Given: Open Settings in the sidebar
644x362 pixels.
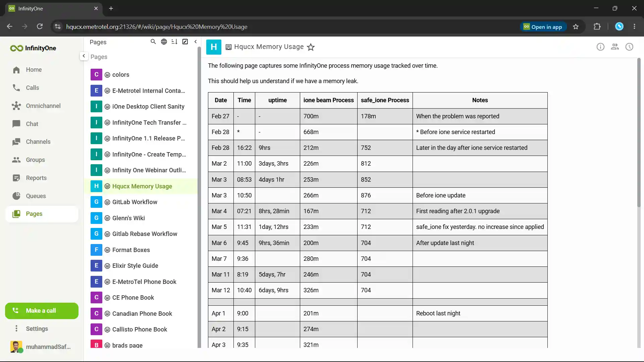Looking at the screenshot, I should [x=42, y=329].
